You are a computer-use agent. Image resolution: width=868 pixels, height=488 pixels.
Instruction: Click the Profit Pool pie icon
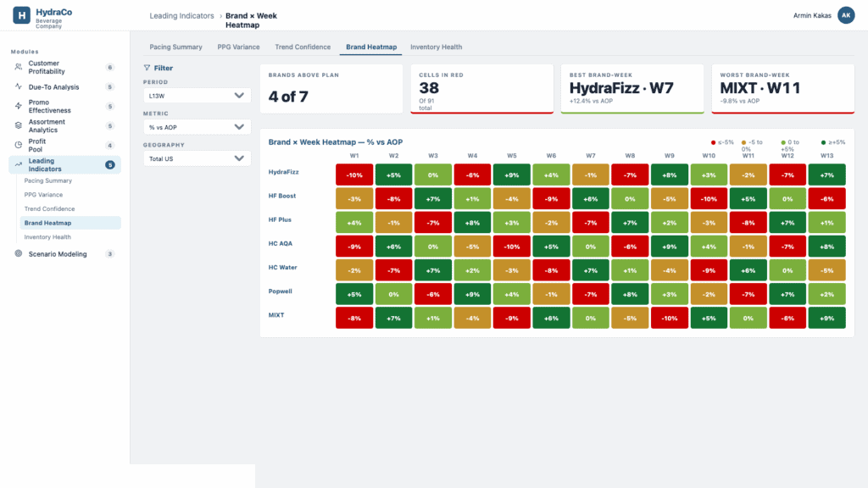coord(19,145)
